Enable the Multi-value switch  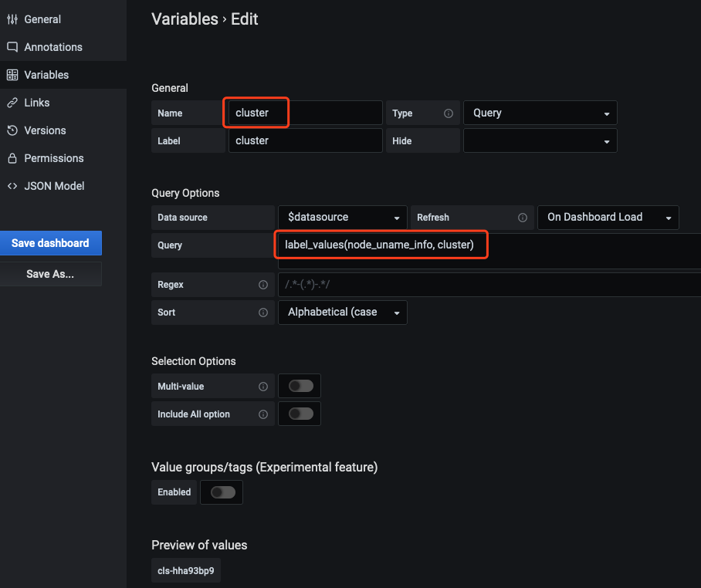click(x=300, y=386)
